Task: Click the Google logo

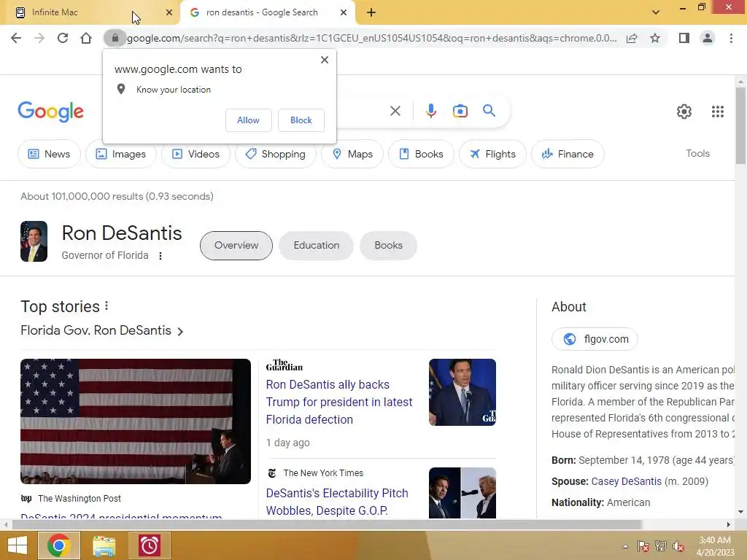Action: [50, 112]
